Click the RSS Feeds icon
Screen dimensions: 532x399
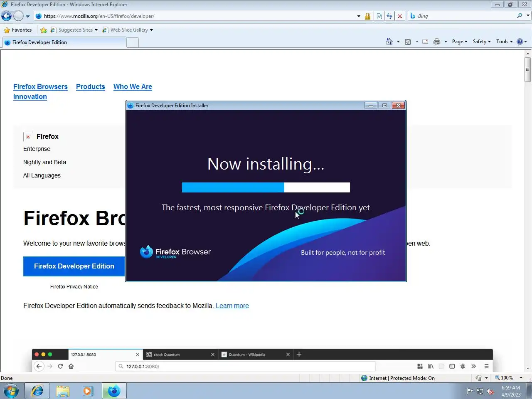pyautogui.click(x=408, y=42)
